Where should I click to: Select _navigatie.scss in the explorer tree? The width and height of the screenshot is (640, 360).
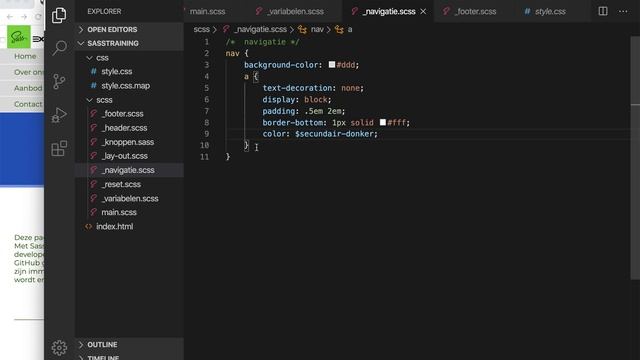click(x=129, y=170)
